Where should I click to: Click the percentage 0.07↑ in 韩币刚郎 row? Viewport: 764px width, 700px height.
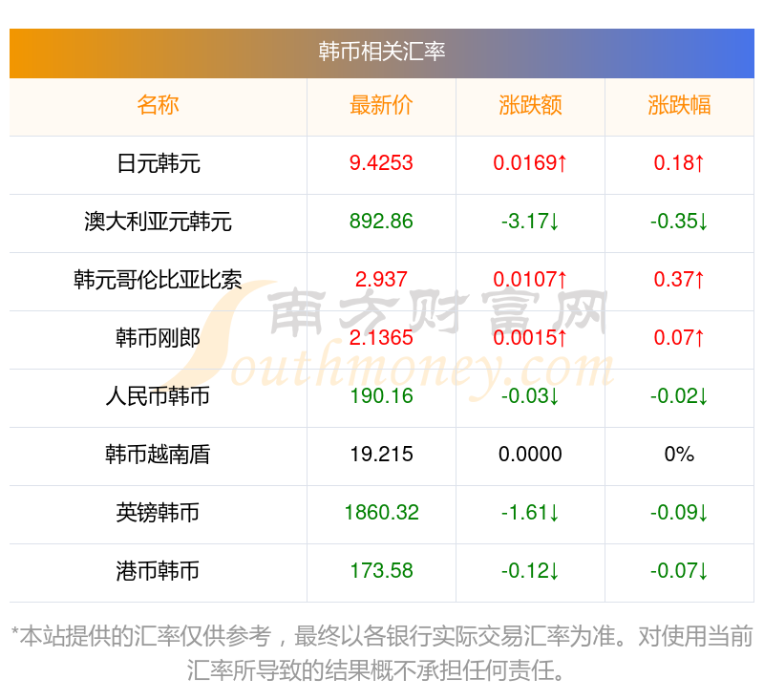pyautogui.click(x=679, y=338)
